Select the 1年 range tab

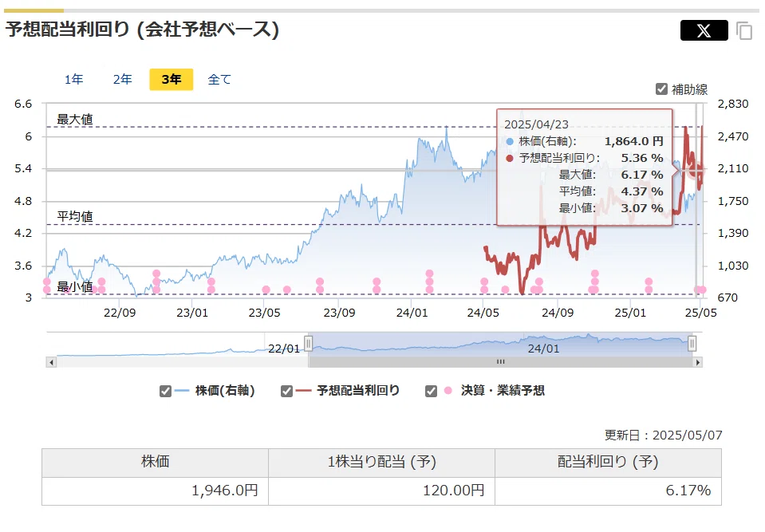click(73, 80)
